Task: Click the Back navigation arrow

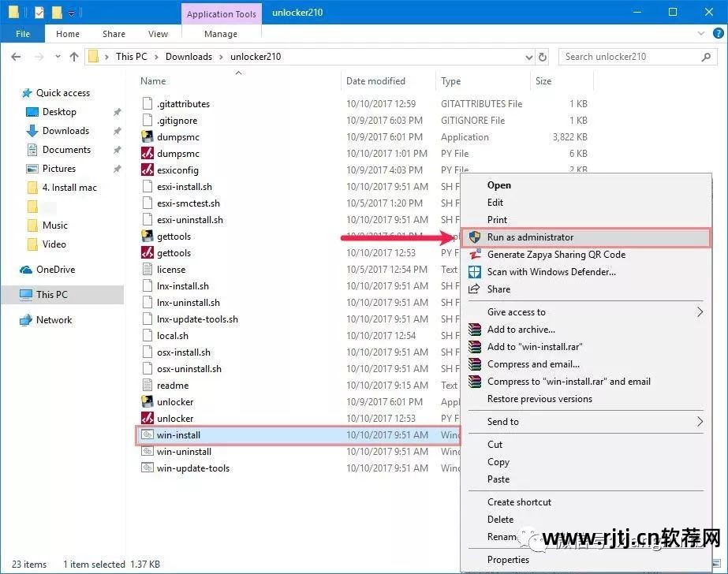Action: (x=17, y=57)
